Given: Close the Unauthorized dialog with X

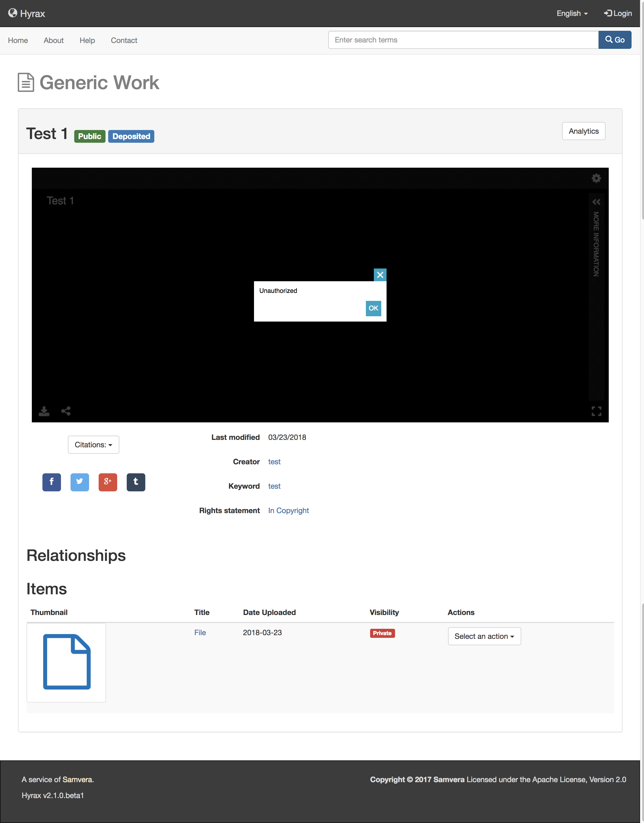Looking at the screenshot, I should pos(380,275).
